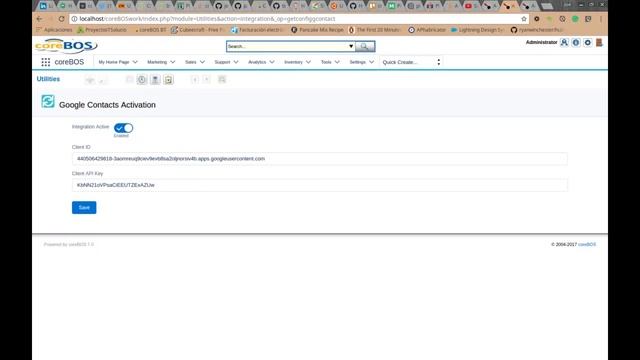The image size is (640, 360).
Task: Open the Facturación electrónica bookmark
Action: coord(257,30)
